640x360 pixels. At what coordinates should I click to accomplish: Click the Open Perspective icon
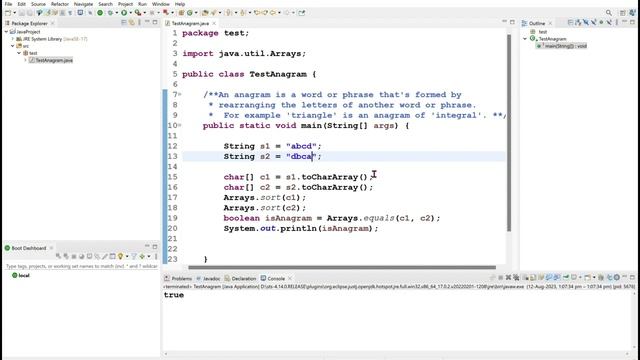point(622,13)
